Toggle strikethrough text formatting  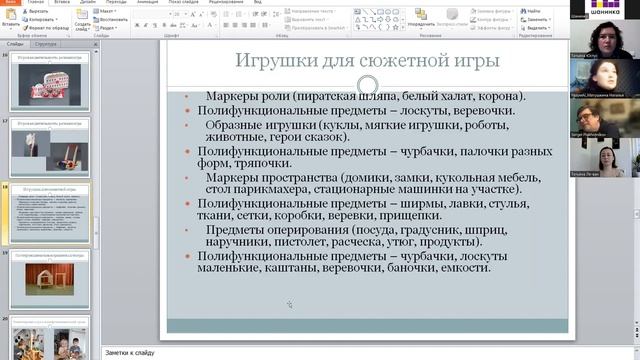[173, 25]
